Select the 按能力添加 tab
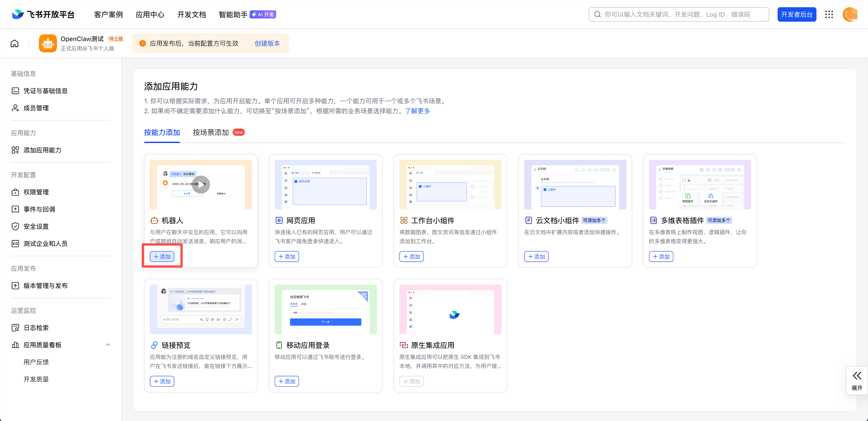This screenshot has height=421, width=868. (162, 133)
